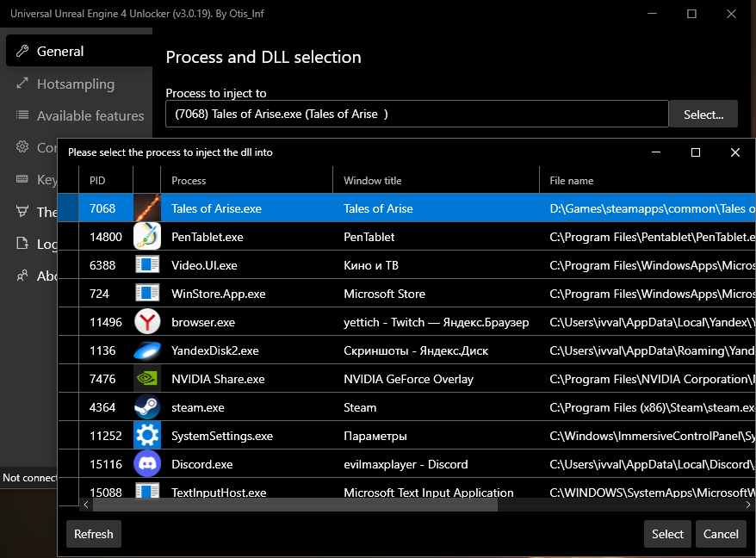Close the process selection dialog
Image resolution: width=756 pixels, height=558 pixels.
pos(734,152)
